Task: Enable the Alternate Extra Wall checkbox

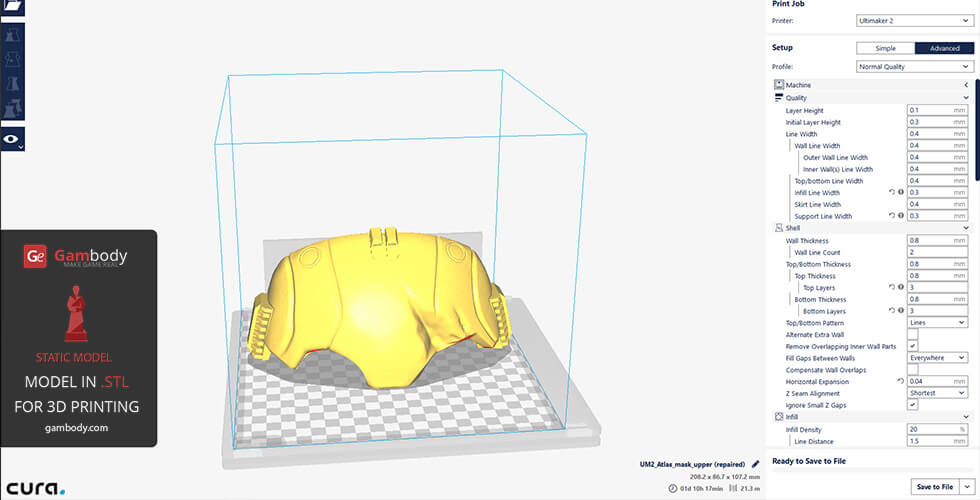Action: point(912,334)
